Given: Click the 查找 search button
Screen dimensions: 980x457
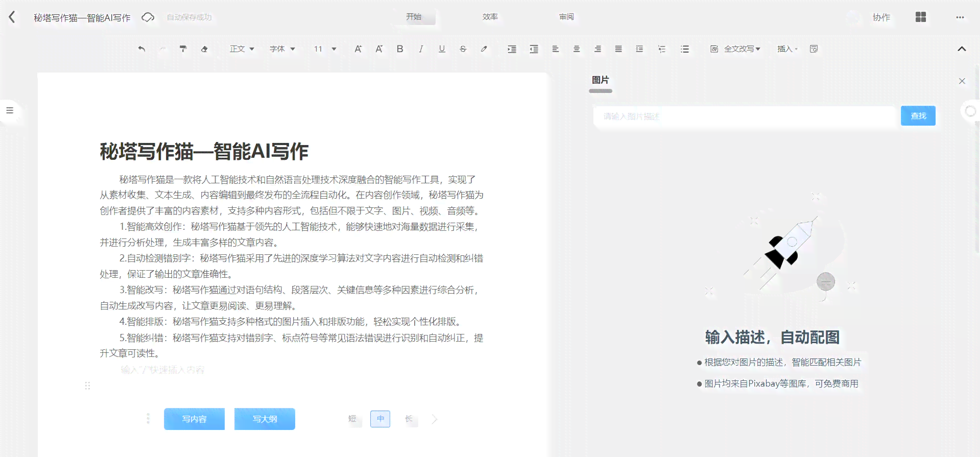Looking at the screenshot, I should point(918,116).
